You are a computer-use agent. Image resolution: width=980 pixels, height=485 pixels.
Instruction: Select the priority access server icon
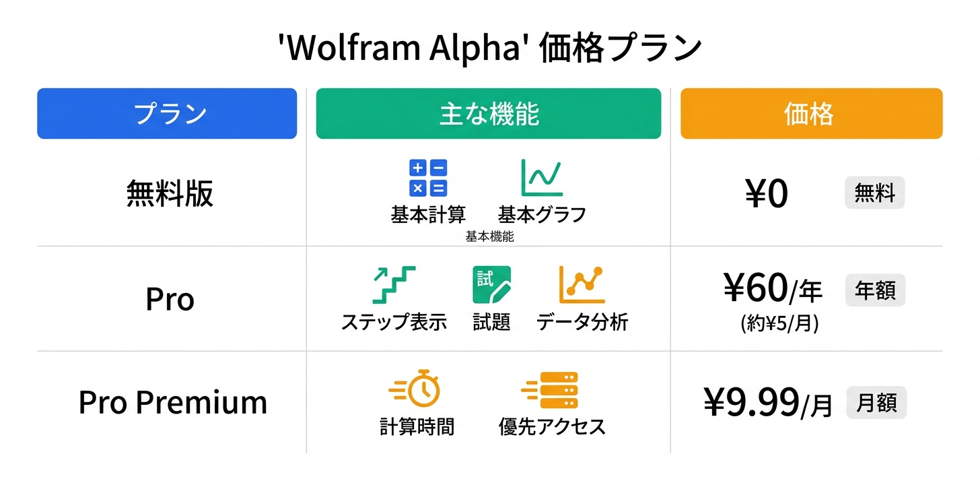(550, 390)
